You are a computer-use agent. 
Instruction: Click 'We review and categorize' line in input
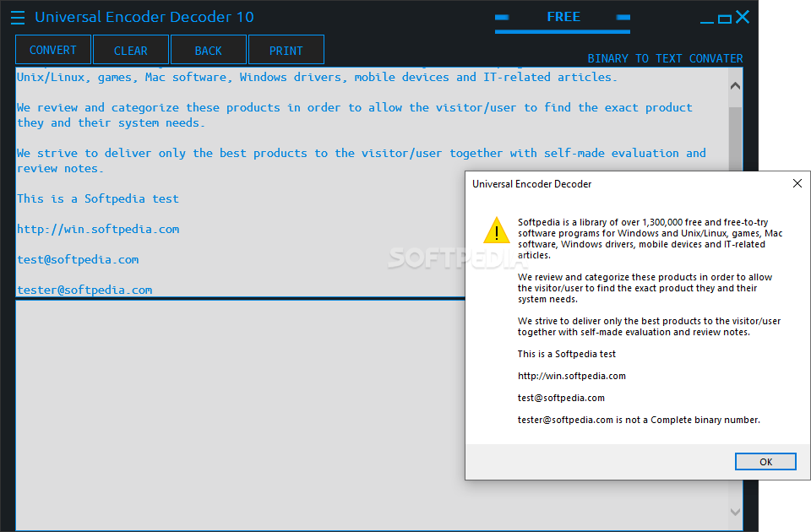click(354, 107)
